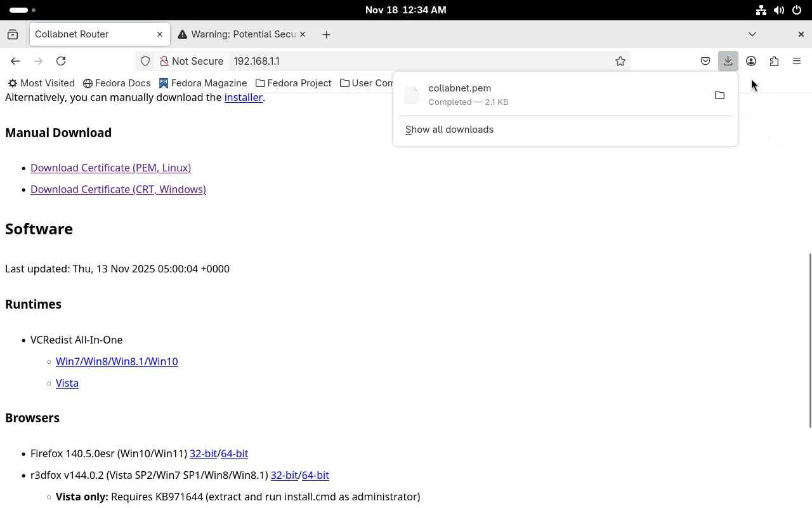
Task: Download Firefox 140.5.0esr 32-bit
Action: tap(203, 453)
